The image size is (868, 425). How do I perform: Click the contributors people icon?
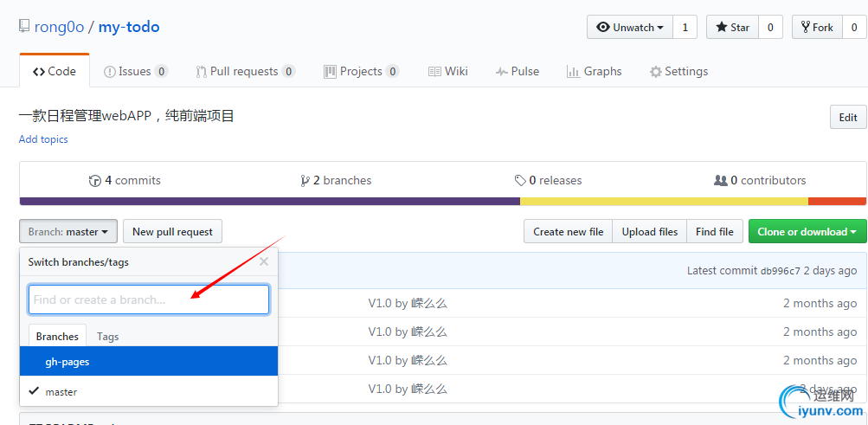pos(721,180)
